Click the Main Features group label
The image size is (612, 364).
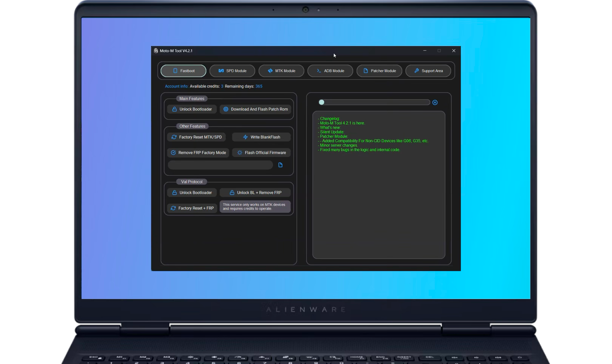click(192, 99)
